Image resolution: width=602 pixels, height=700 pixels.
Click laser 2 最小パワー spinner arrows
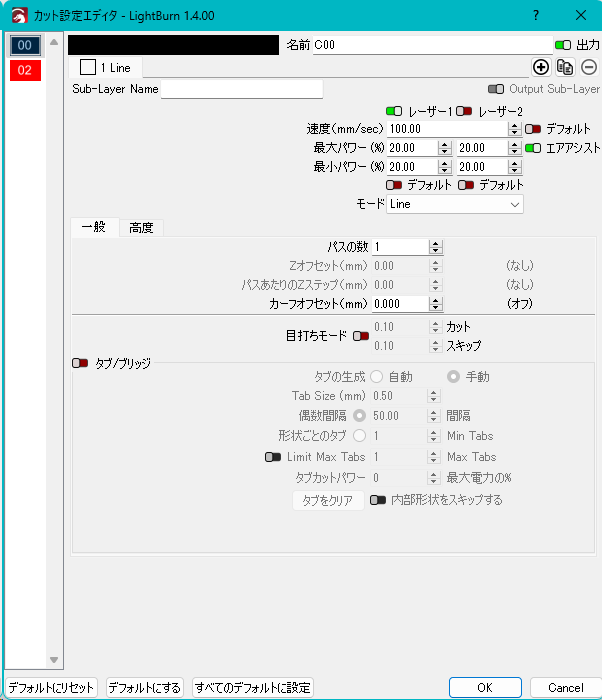point(514,167)
